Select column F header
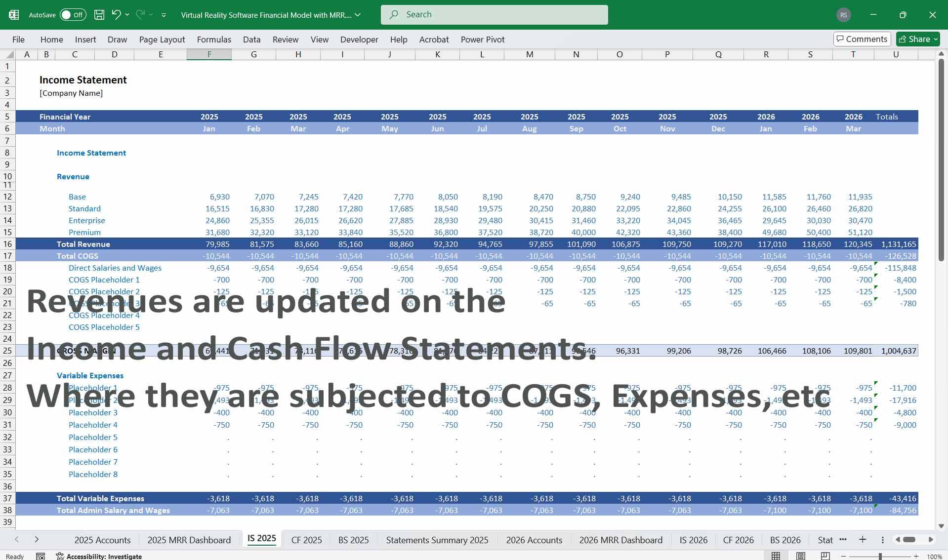 pyautogui.click(x=209, y=54)
